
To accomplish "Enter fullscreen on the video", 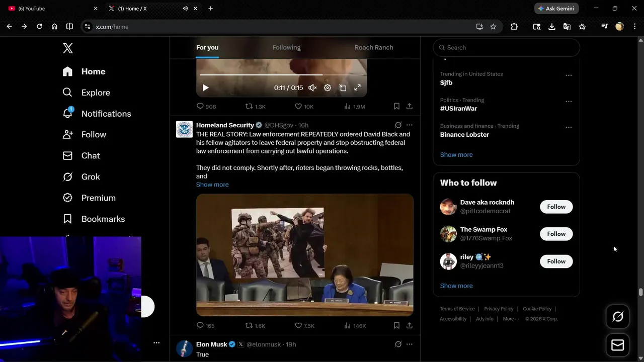I will pos(357,87).
